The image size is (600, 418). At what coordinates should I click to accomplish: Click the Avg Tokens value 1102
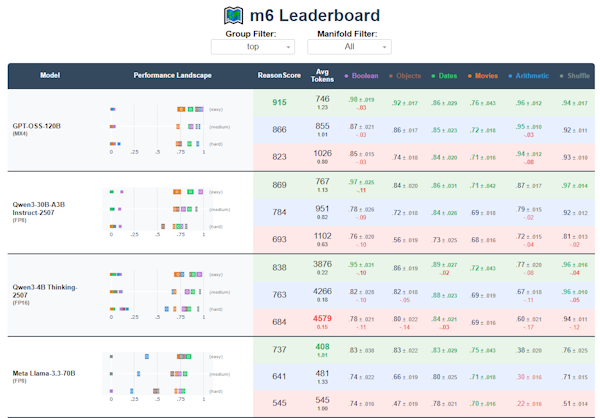[322, 236]
